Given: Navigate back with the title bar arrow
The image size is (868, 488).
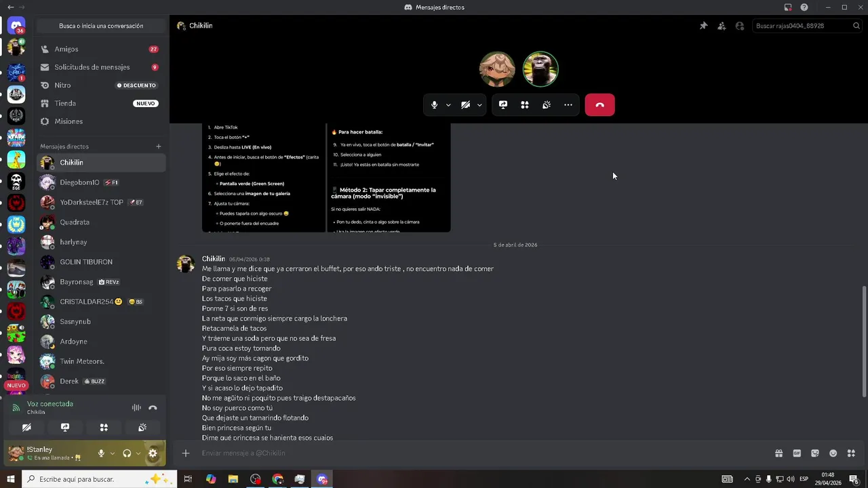Looking at the screenshot, I should pyautogui.click(x=10, y=7).
